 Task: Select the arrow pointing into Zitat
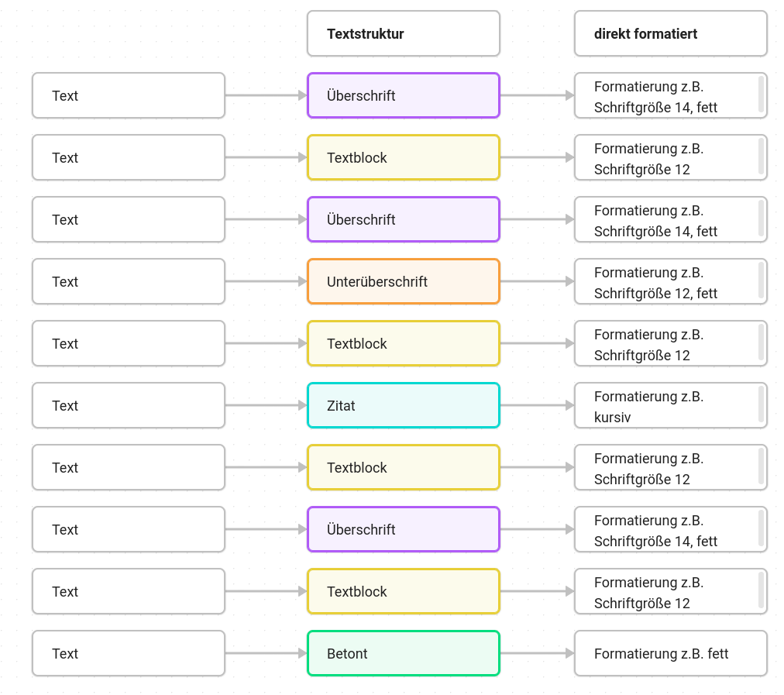point(266,405)
